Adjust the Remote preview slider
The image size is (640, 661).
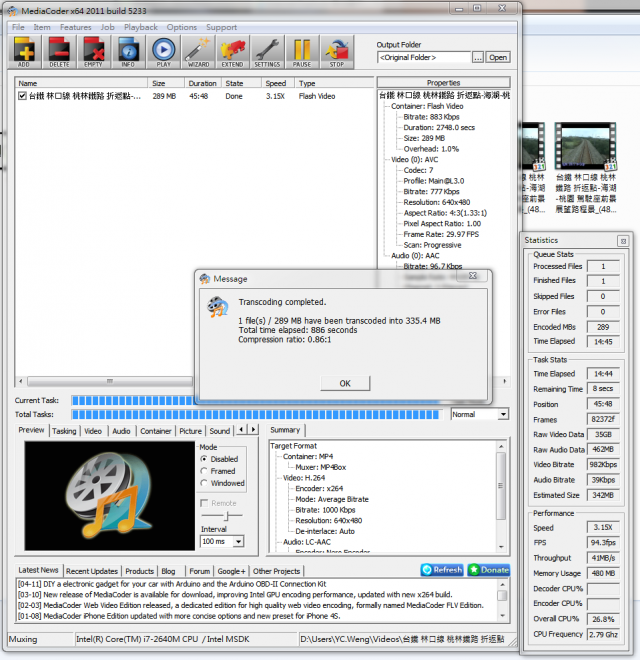(x=226, y=516)
